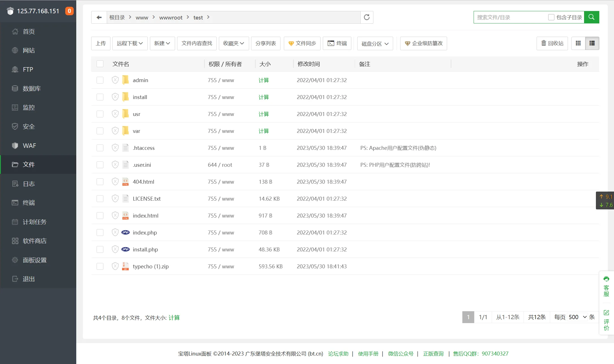Click the upload and download speed indicator
This screenshot has height=364, width=614.
605,201
